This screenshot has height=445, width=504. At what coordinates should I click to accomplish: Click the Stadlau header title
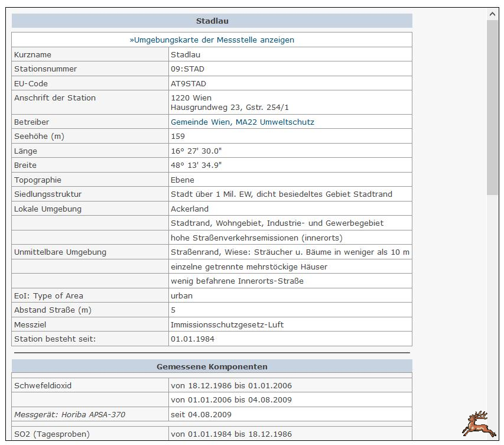click(x=212, y=21)
